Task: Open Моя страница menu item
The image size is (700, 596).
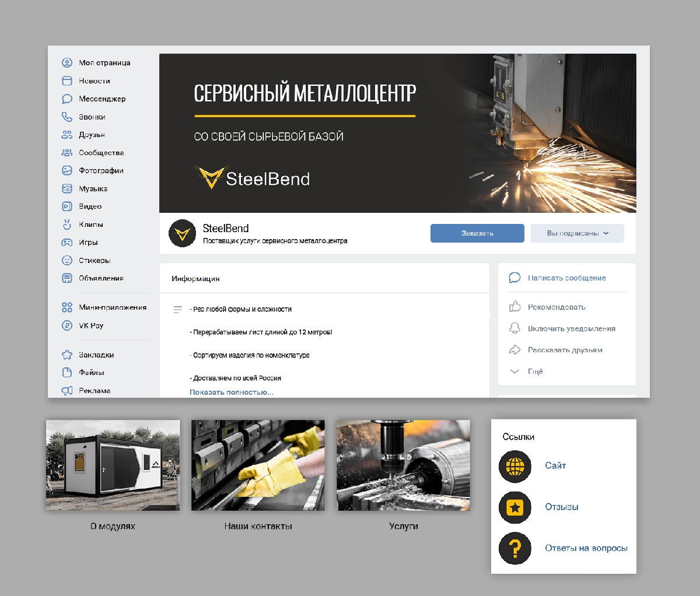Action: 104,63
